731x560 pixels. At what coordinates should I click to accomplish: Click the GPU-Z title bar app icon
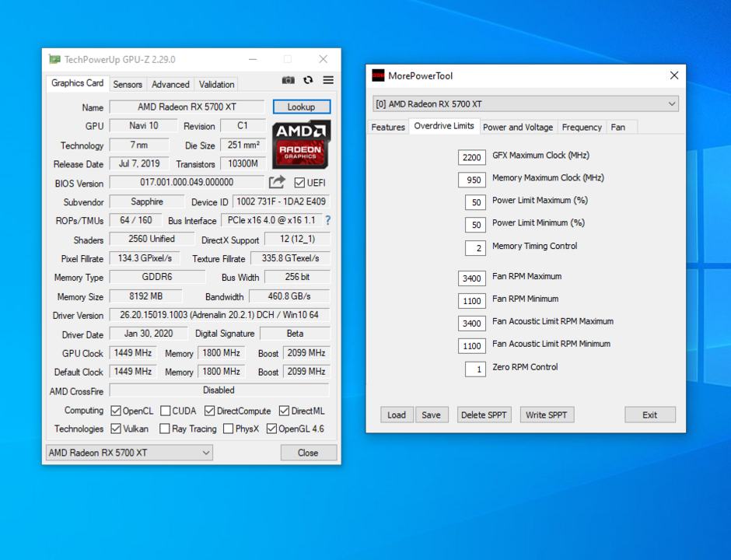click(54, 59)
